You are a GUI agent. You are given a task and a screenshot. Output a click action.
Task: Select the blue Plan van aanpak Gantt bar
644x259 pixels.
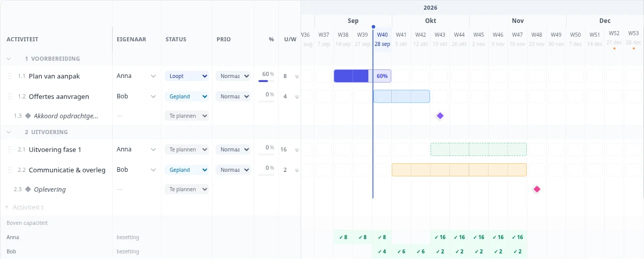click(x=362, y=76)
